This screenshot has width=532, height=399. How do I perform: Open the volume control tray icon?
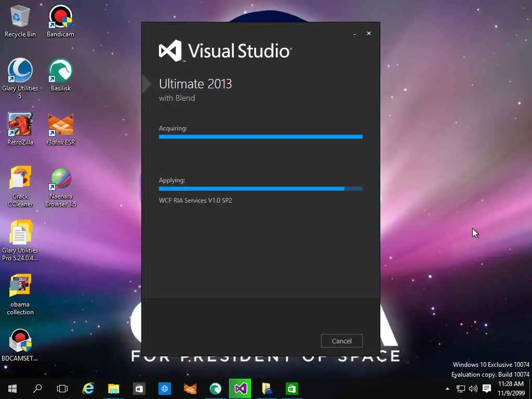(473, 389)
